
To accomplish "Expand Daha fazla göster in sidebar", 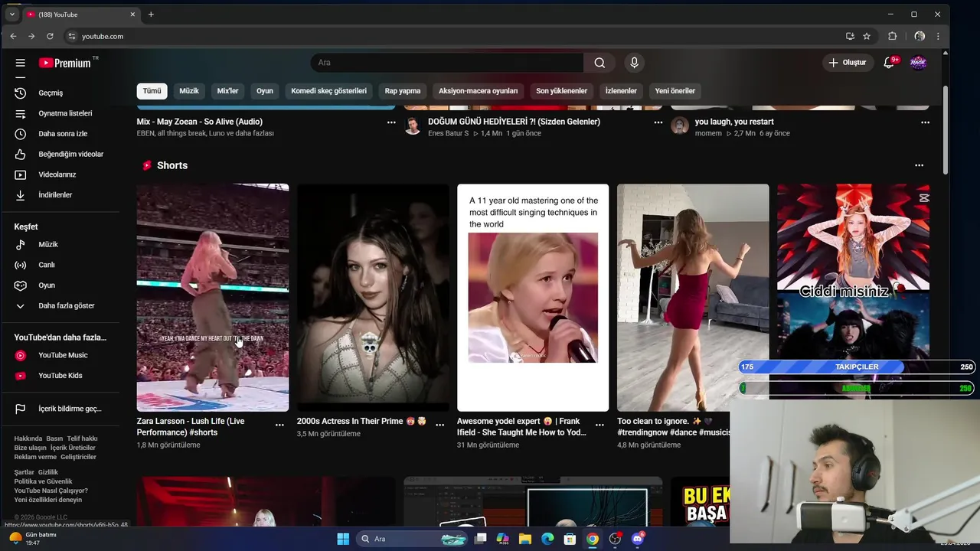I will pyautogui.click(x=67, y=305).
